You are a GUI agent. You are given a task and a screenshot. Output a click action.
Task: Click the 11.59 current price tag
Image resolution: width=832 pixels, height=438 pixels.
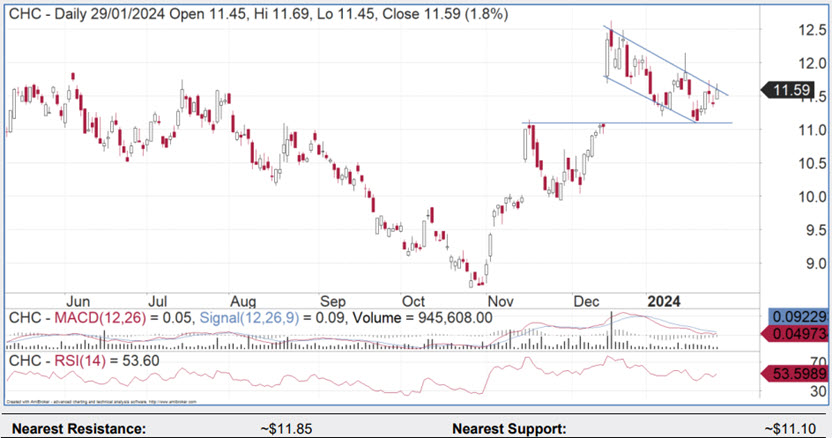(790, 90)
